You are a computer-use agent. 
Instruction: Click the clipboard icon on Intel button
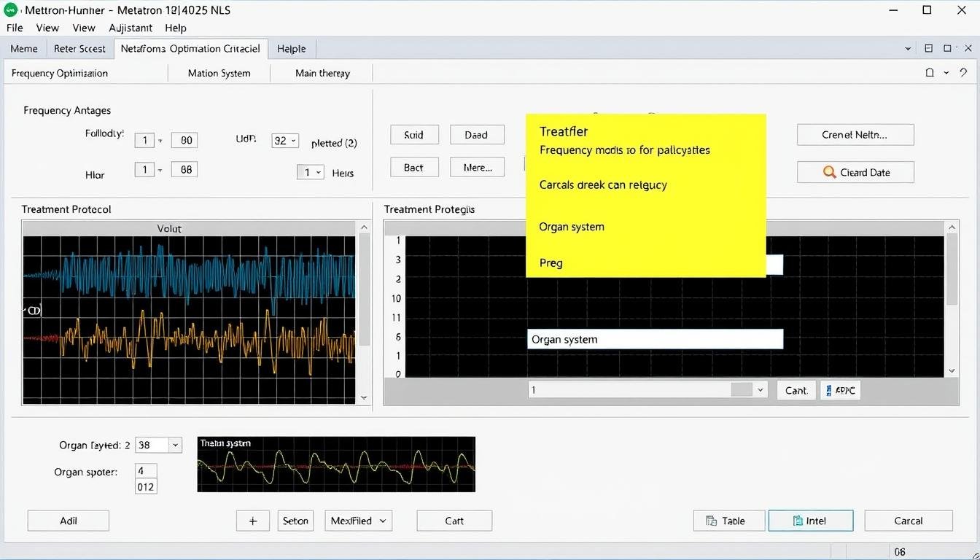(x=797, y=521)
